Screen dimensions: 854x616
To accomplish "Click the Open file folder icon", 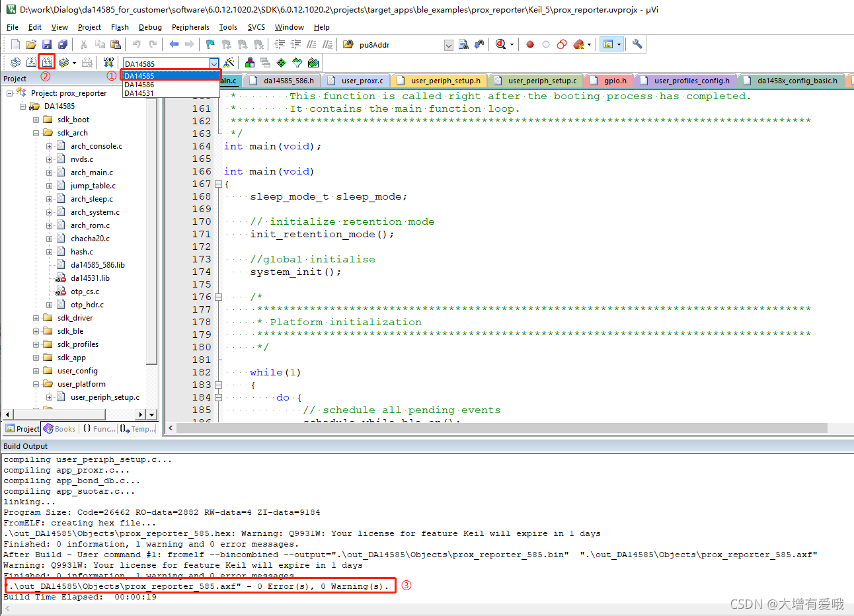I will 31,44.
